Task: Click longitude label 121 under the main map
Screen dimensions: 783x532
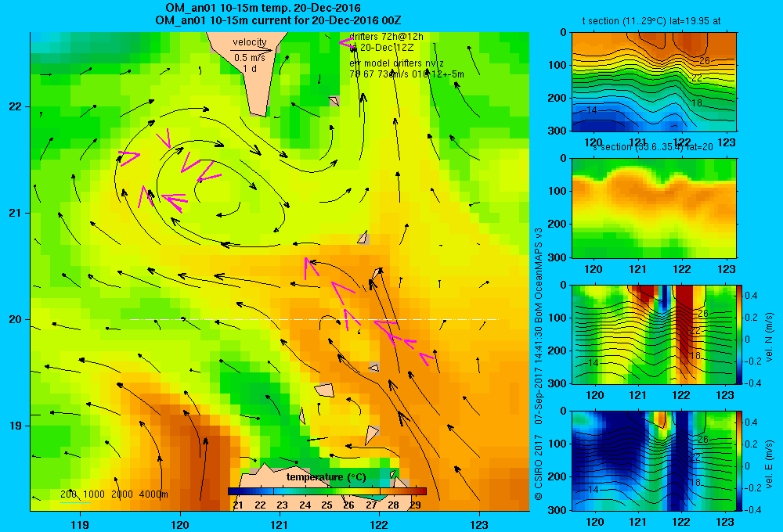Action: 280,524
